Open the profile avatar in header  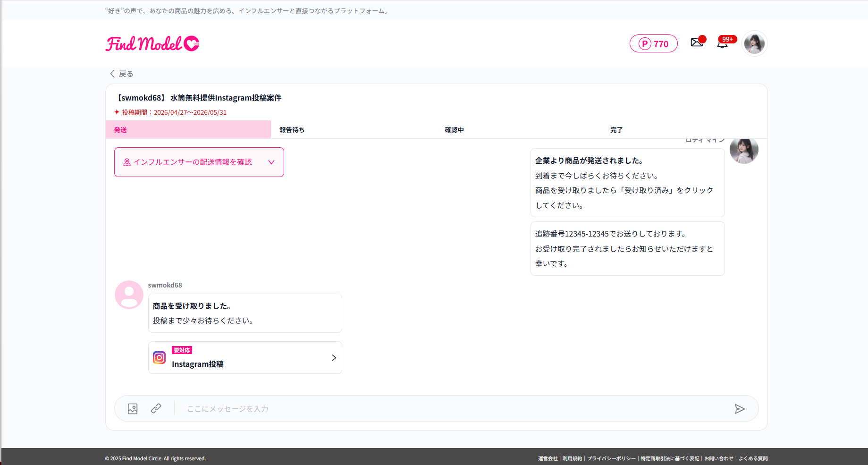754,43
